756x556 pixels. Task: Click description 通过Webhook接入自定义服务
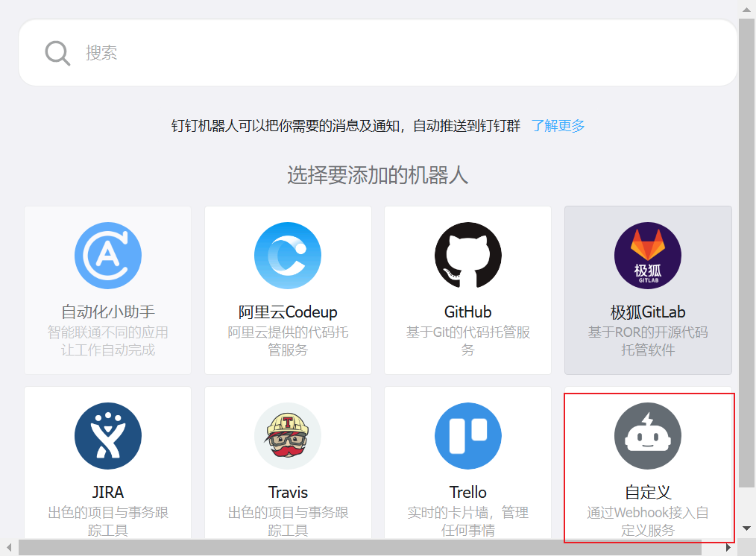click(647, 521)
